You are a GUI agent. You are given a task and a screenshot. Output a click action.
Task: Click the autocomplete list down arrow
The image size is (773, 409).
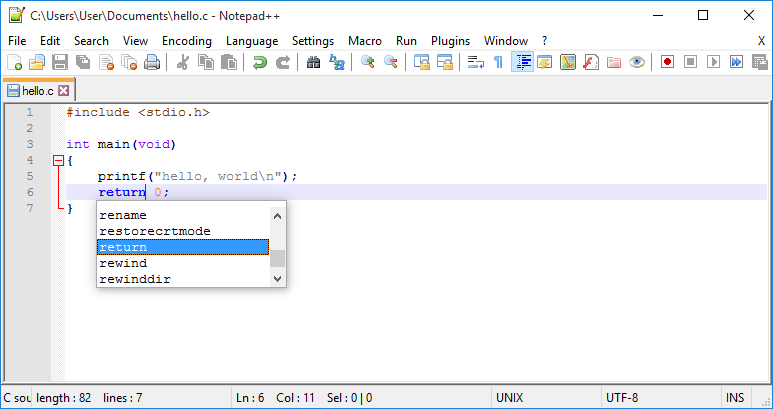(278, 279)
